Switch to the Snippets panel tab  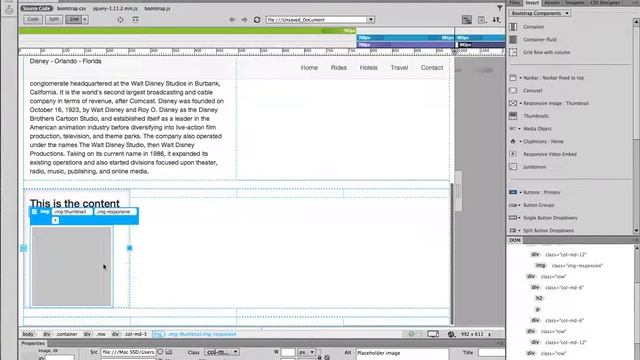click(x=574, y=3)
